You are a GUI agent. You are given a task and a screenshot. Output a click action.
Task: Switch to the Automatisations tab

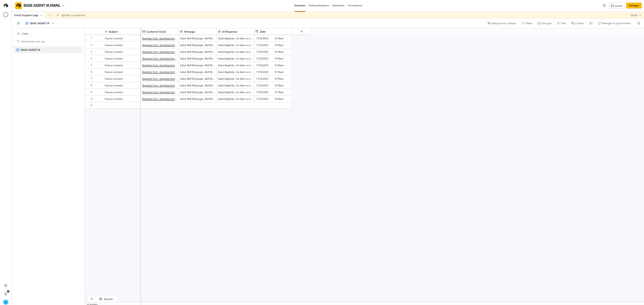point(318,6)
